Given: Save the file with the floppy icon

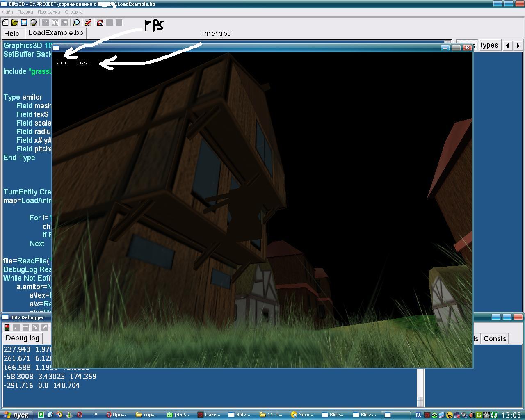Looking at the screenshot, I should (24, 23).
